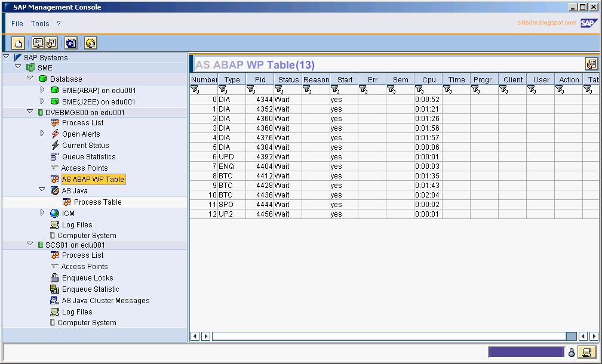Select the system monitoring icon in the toolbar
The width and height of the screenshot is (602, 364).
(37, 43)
